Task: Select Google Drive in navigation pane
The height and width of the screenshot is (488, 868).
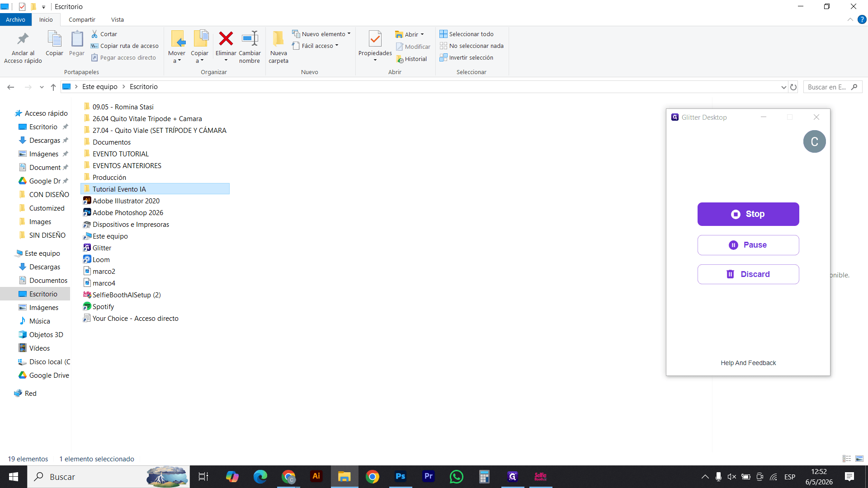Action: point(43,375)
